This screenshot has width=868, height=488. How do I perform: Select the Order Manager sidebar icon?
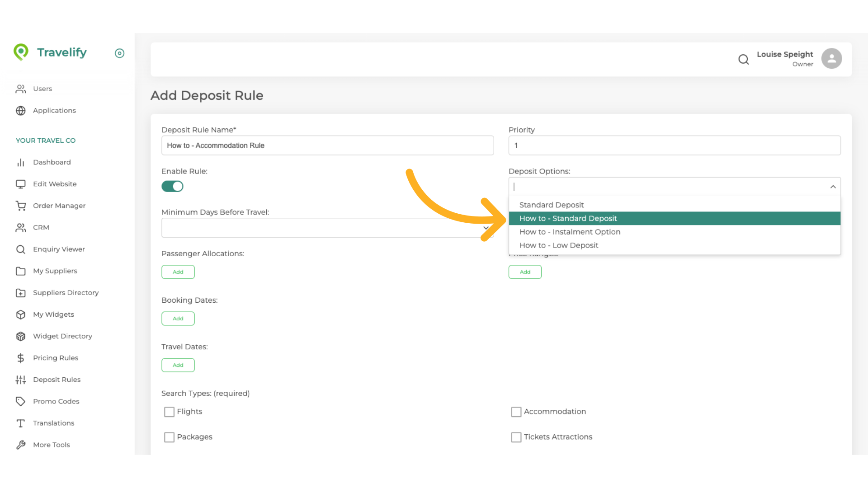pyautogui.click(x=21, y=206)
